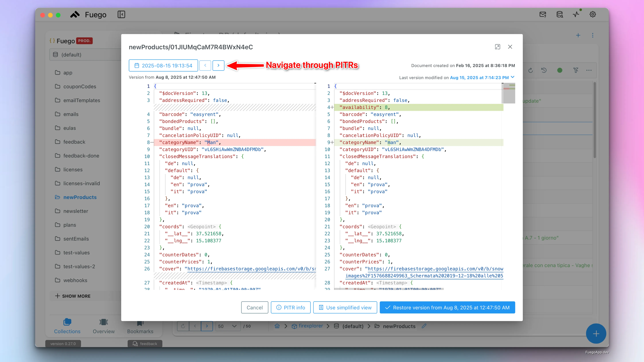644x362 pixels.
Task: Expand last version modified date dropdown
Action: [513, 77]
